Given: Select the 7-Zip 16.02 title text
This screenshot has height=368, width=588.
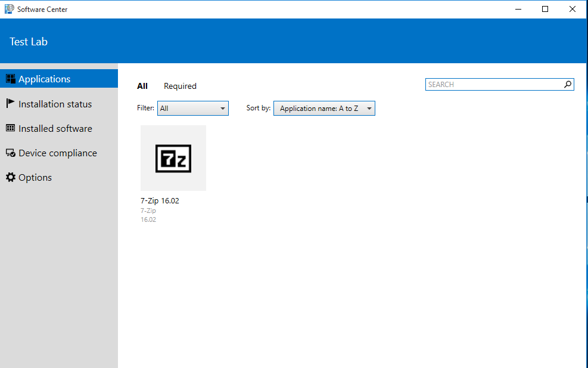Looking at the screenshot, I should click(160, 201).
